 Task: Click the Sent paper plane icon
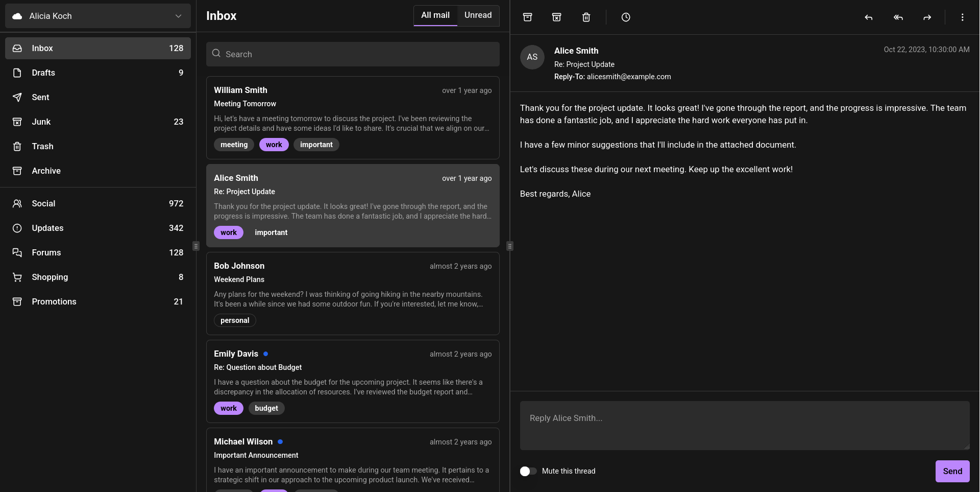(17, 97)
